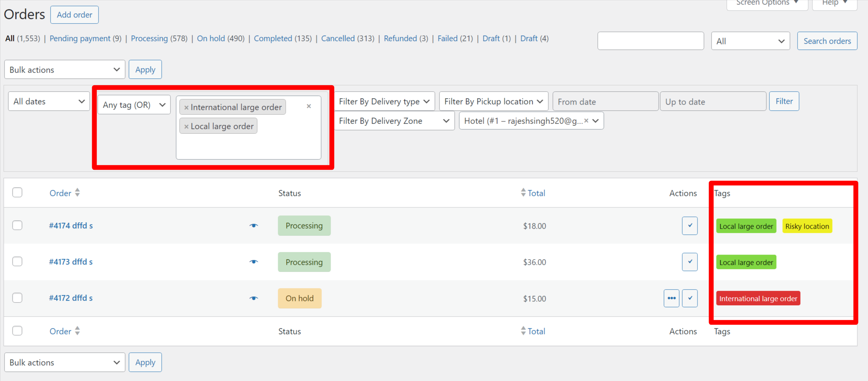Open Filter By Delivery Zone dropdown

[394, 121]
